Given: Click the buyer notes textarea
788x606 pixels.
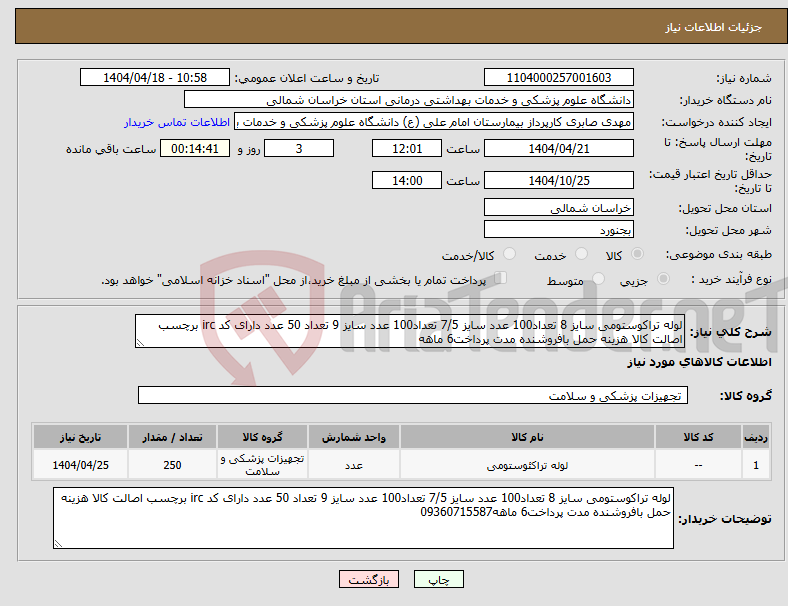Looking at the screenshot, I should (x=363, y=518).
